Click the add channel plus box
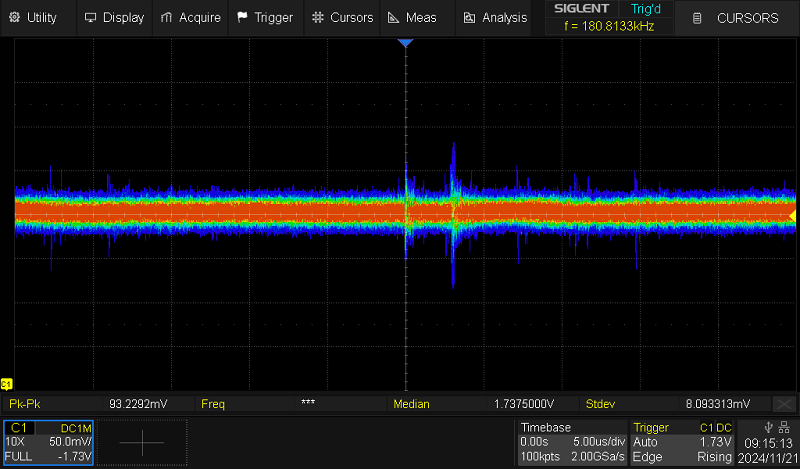This screenshot has height=469, width=800. [141, 441]
